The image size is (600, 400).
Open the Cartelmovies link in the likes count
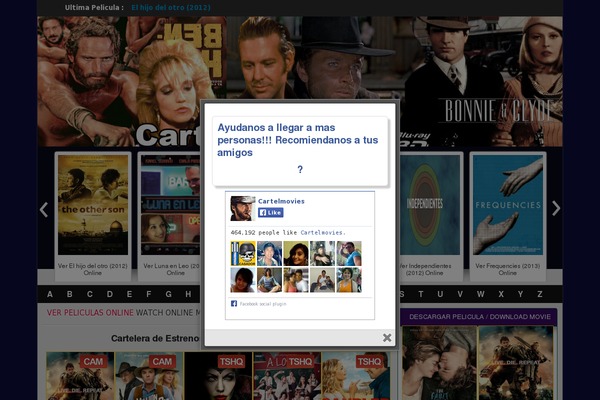322,232
